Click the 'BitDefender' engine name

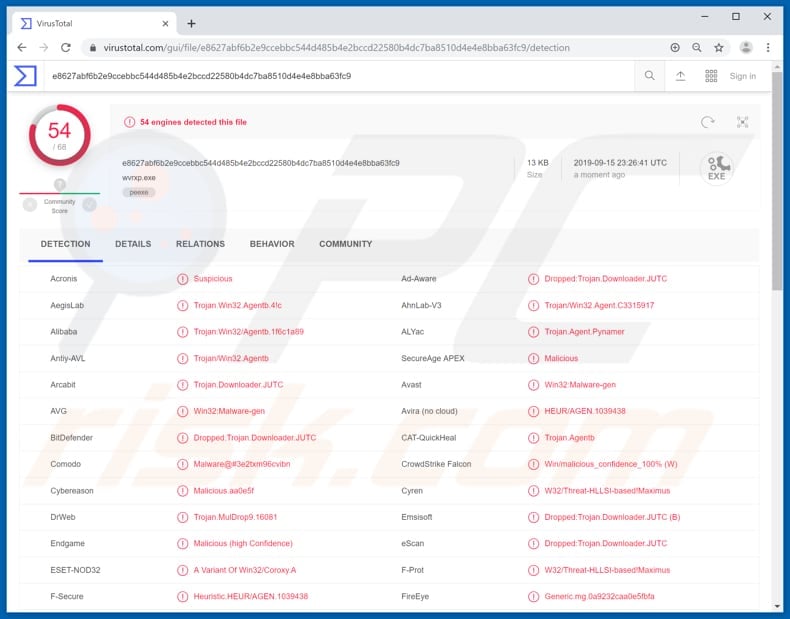point(72,438)
